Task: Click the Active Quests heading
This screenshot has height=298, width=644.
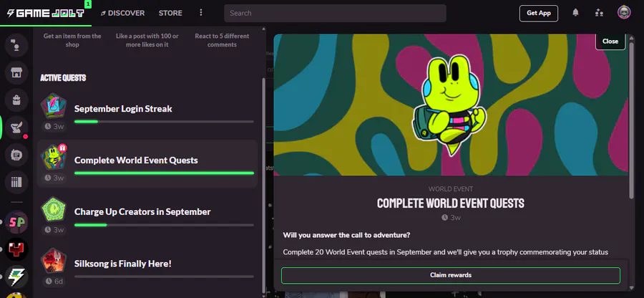Action: click(x=63, y=77)
